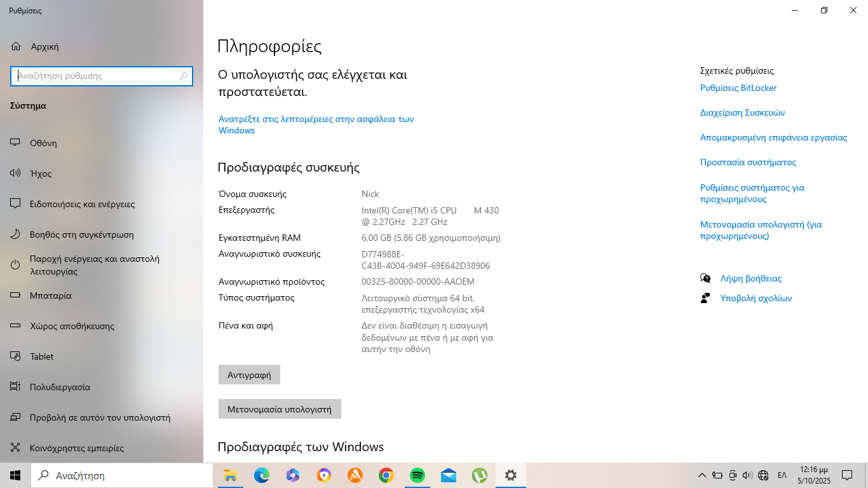Click the Όνομα συσκευής label
This screenshot has width=868, height=488.
(x=252, y=194)
